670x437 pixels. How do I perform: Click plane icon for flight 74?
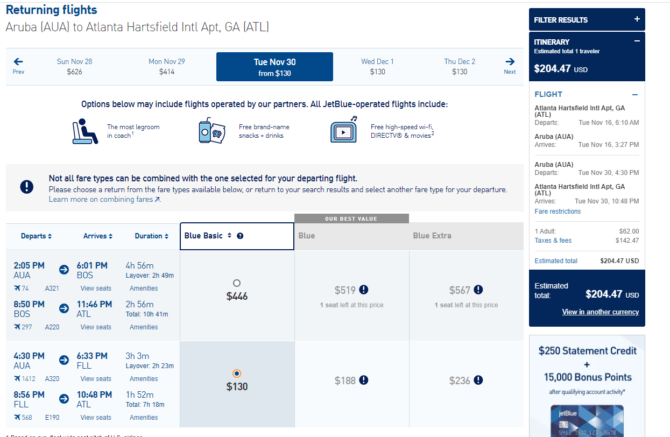click(x=17, y=288)
